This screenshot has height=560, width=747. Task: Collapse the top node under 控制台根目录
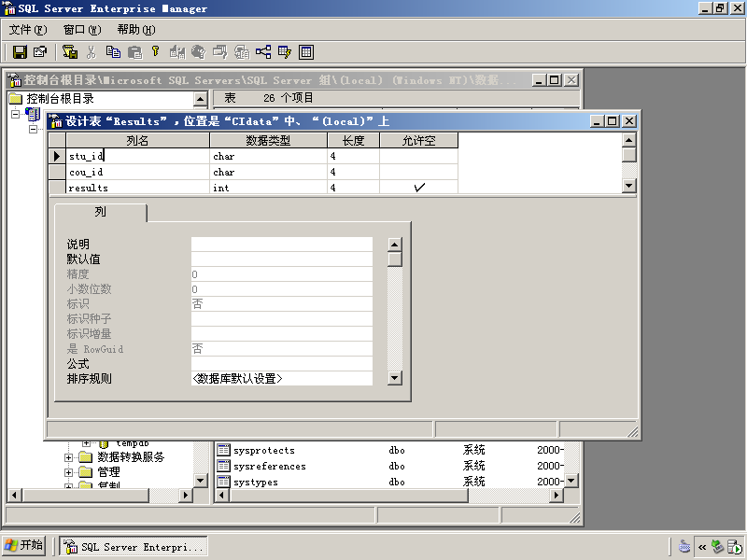(16, 114)
